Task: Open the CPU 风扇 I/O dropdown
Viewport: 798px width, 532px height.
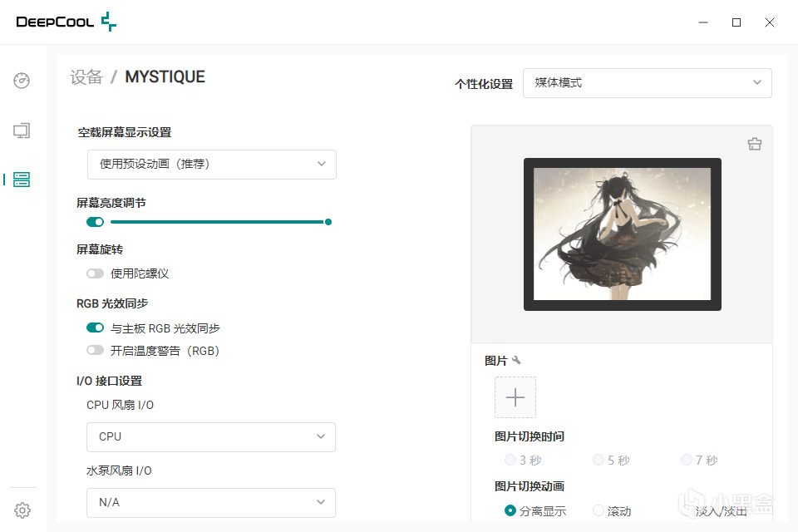Action: coord(211,436)
